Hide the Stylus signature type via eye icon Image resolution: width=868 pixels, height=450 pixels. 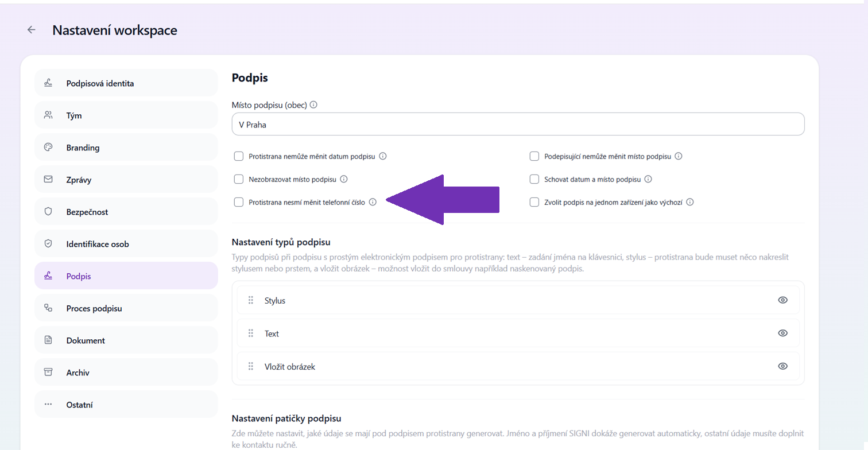pos(782,300)
